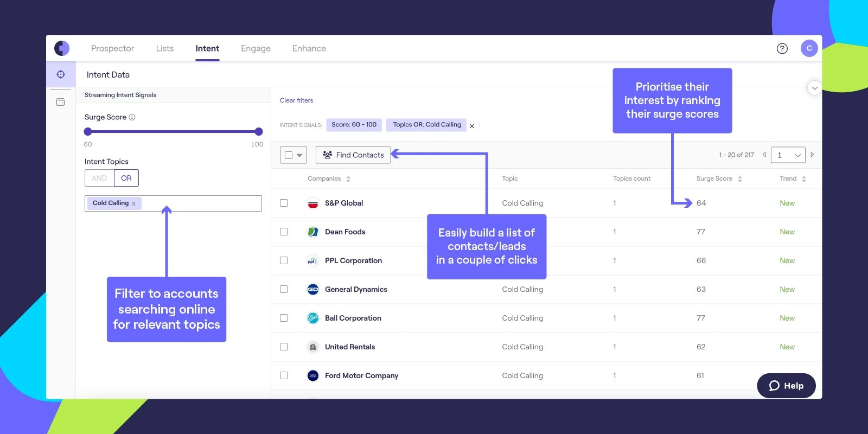Open the help question mark icon
This screenshot has width=868, height=434.
782,48
